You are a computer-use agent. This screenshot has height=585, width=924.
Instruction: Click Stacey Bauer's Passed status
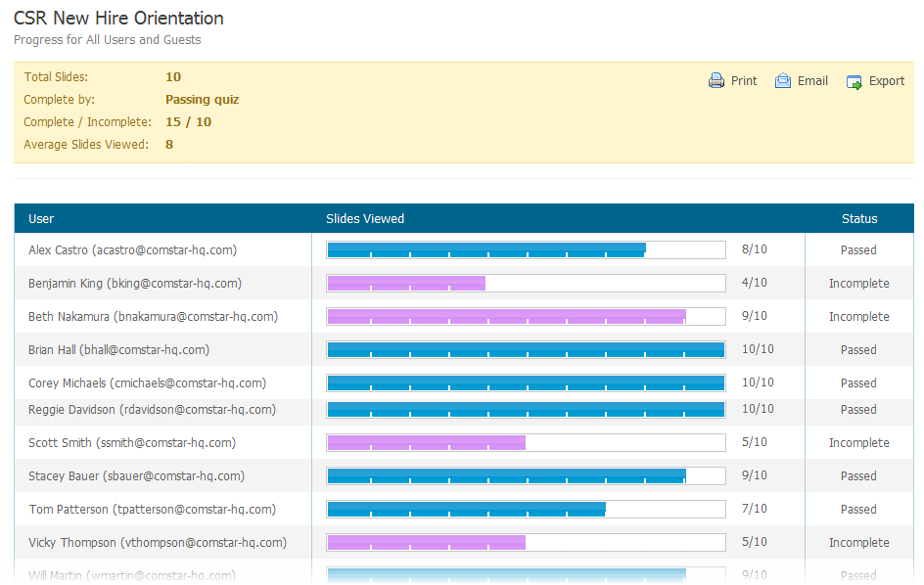pos(858,476)
